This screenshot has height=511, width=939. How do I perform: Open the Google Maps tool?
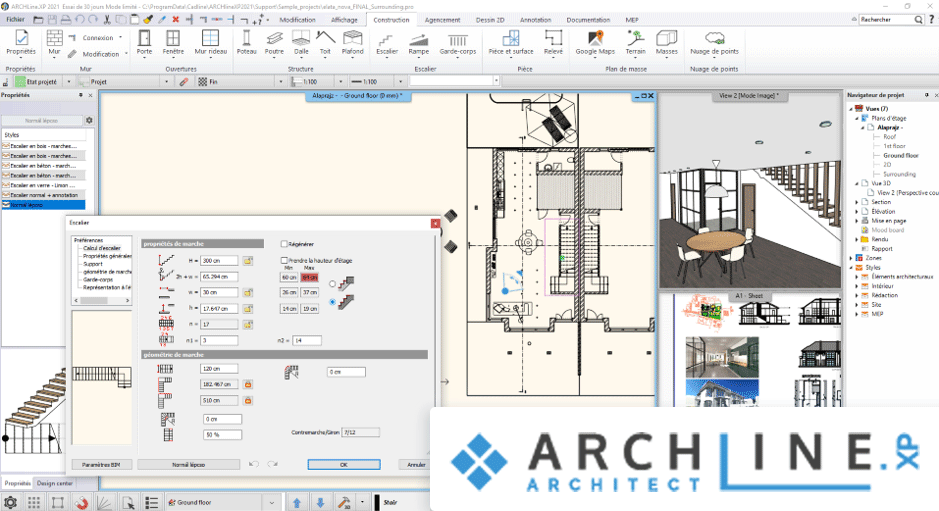(x=595, y=44)
